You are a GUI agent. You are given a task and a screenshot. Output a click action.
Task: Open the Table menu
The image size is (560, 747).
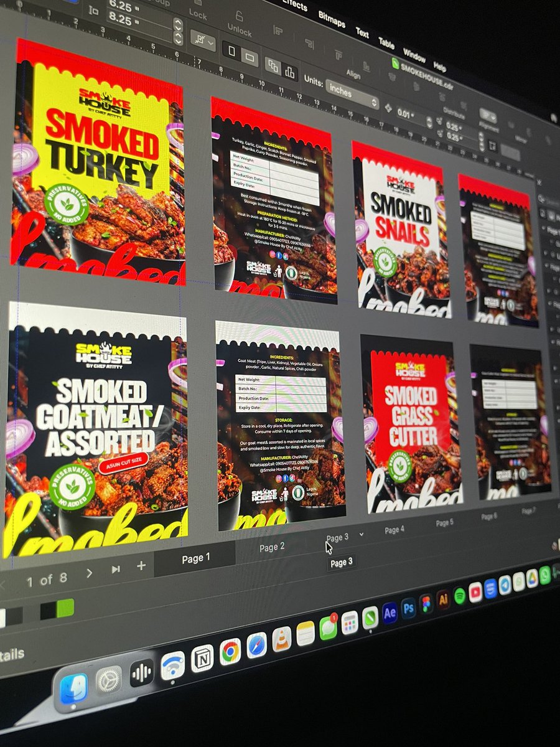click(x=386, y=43)
